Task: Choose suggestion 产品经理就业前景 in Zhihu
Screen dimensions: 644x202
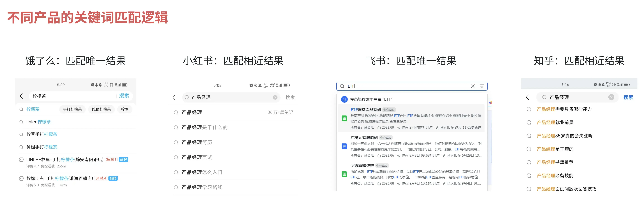Action: tap(555, 123)
